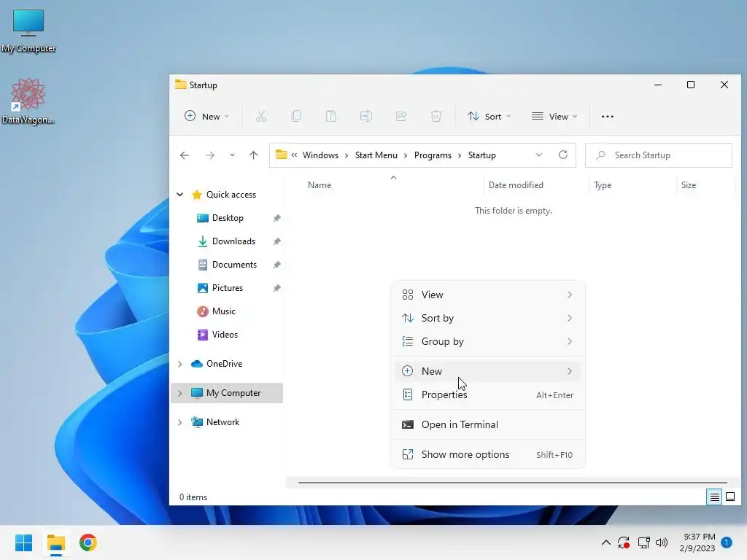Open the Windows Start button
747x560 pixels.
tap(23, 542)
